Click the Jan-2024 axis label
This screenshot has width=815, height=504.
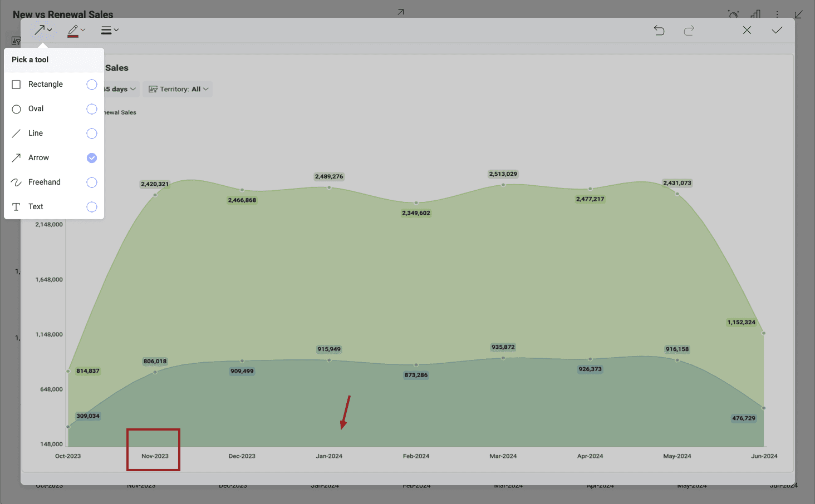pos(329,456)
